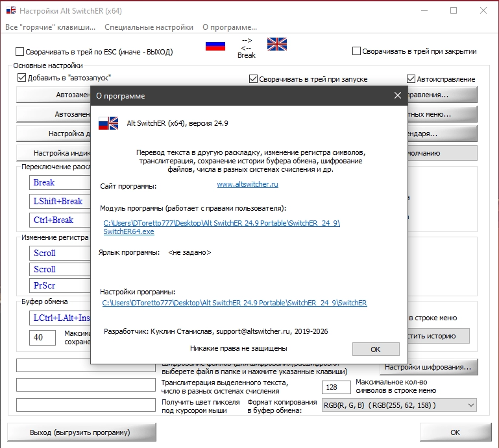Toggle Сворачивать в трей по ESC checkbox
Viewport: 499px width, 448px height.
pyautogui.click(x=19, y=51)
